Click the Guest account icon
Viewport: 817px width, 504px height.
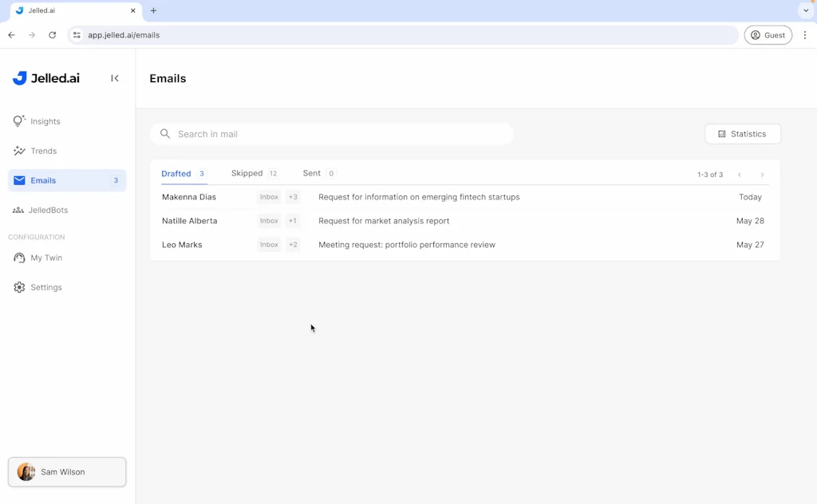(755, 34)
